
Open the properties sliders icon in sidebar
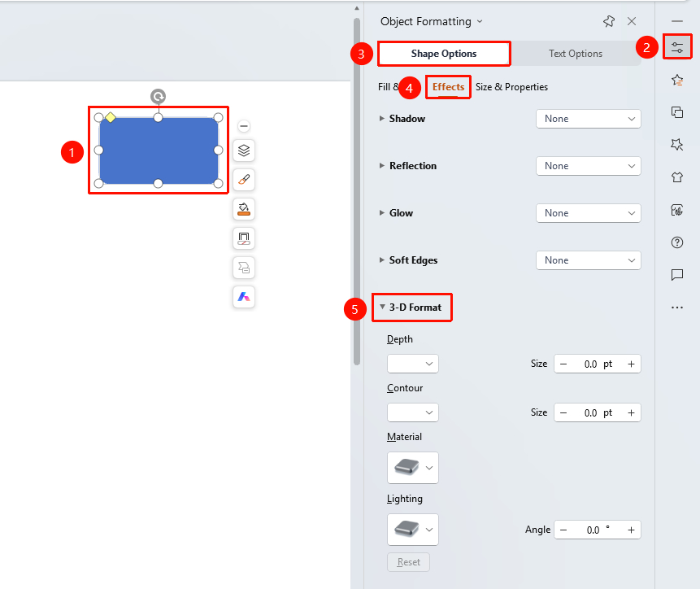point(677,47)
